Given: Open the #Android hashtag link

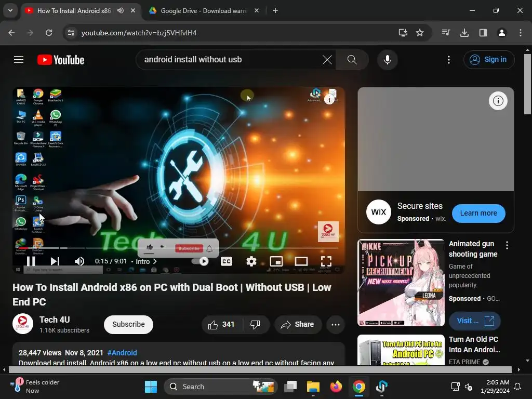Looking at the screenshot, I should [122, 353].
